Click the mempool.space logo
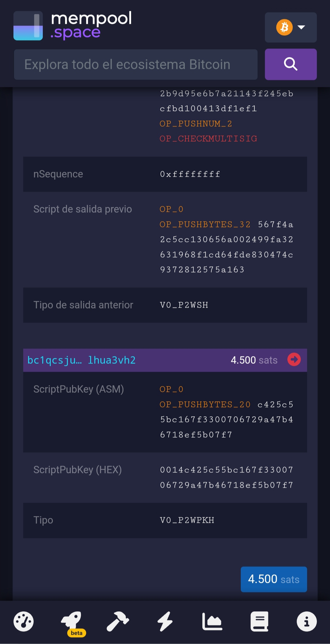The width and height of the screenshot is (330, 644). tap(73, 26)
